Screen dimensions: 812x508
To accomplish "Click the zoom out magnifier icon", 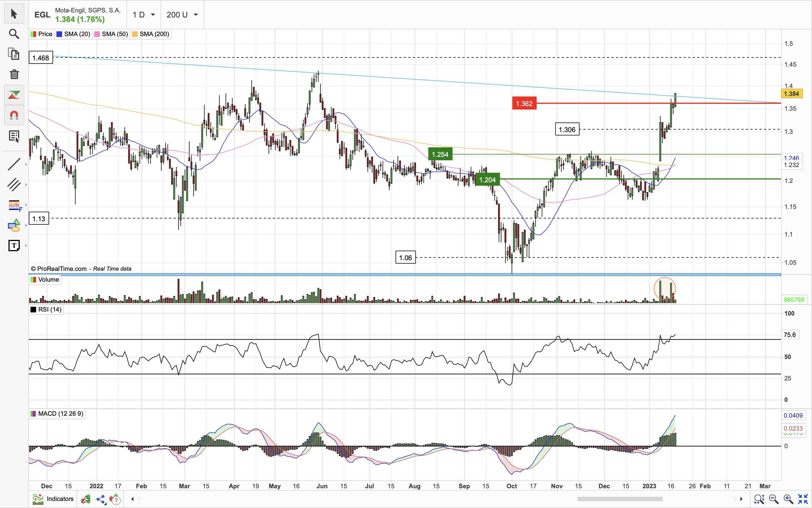I will (774, 499).
